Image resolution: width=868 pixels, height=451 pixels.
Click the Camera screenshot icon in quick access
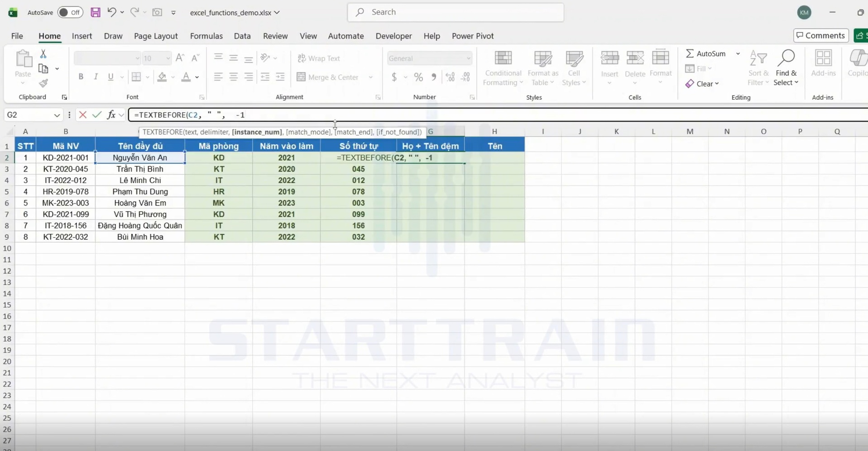click(157, 12)
